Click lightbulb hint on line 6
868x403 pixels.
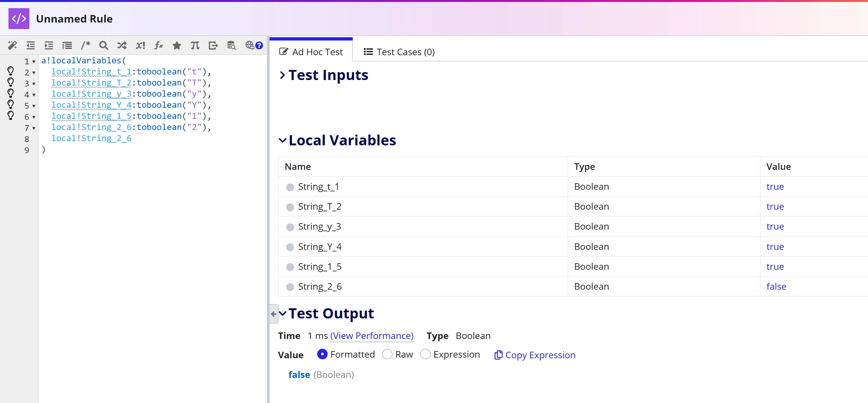pos(11,115)
